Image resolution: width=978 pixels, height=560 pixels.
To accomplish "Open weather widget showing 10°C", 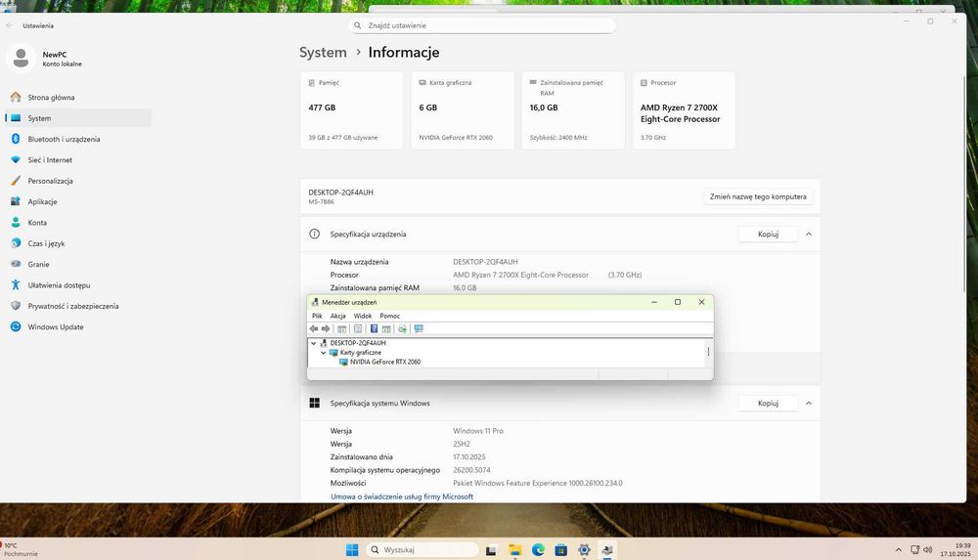I will coord(20,549).
